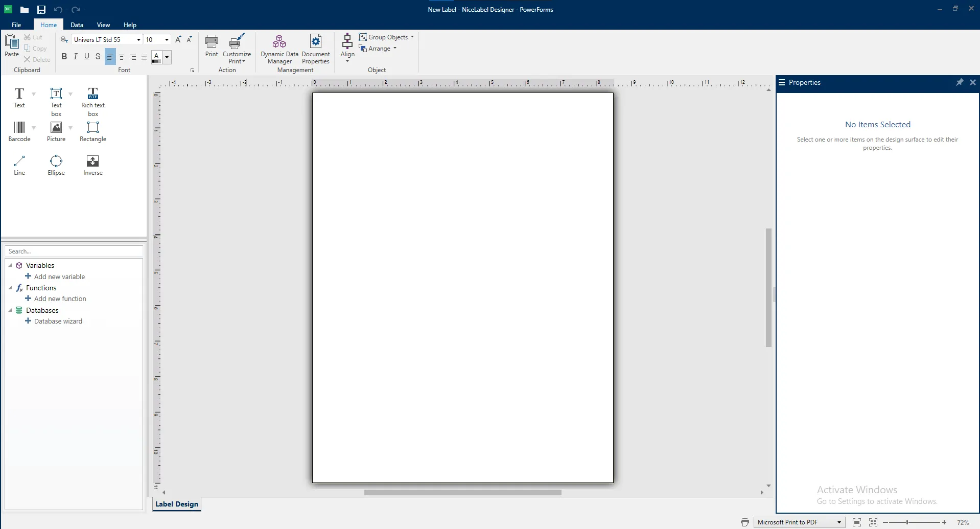Enable center text alignment
This screenshot has width=980, height=529.
click(122, 57)
